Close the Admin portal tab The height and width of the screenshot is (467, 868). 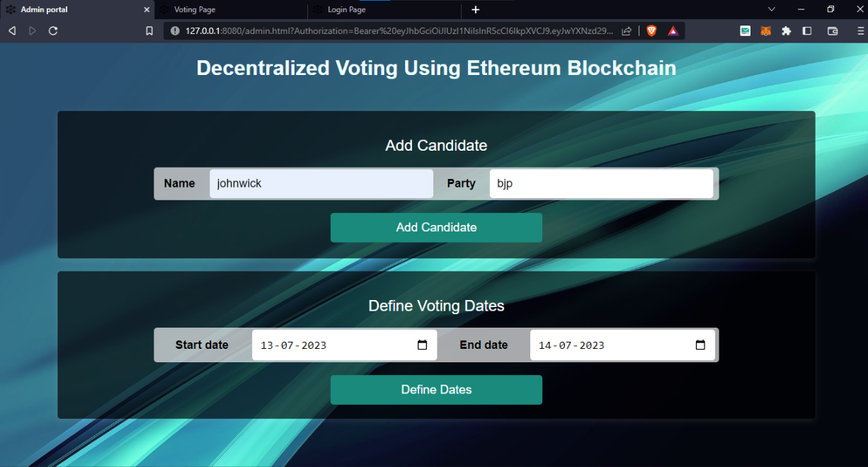(x=147, y=10)
